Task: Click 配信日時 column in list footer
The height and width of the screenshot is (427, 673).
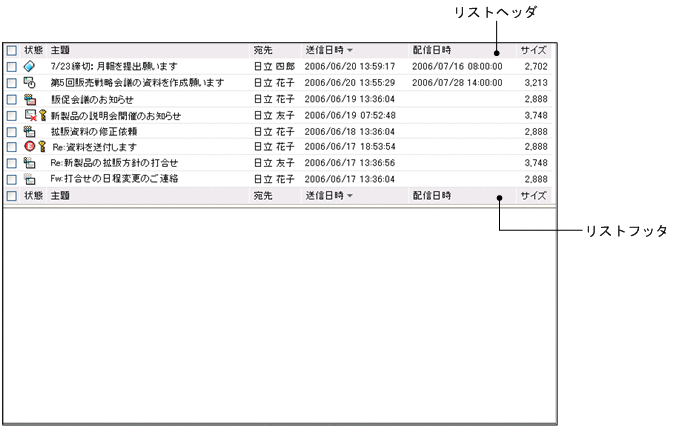Action: 432,196
